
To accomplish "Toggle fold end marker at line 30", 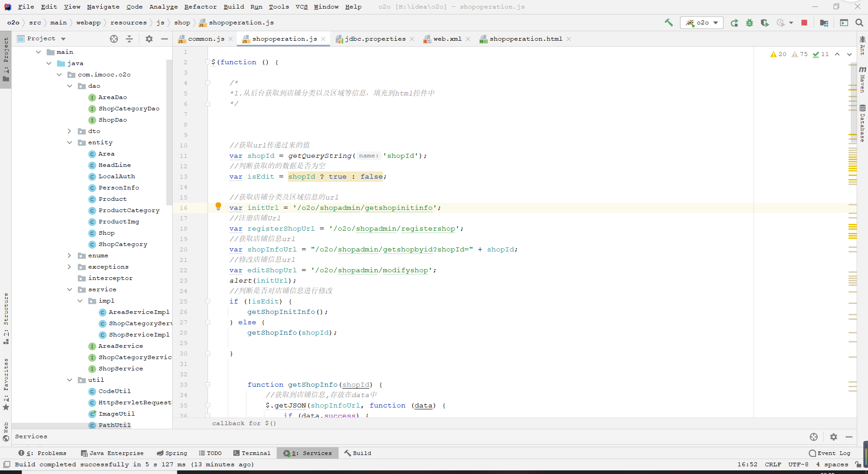I will 208,353.
